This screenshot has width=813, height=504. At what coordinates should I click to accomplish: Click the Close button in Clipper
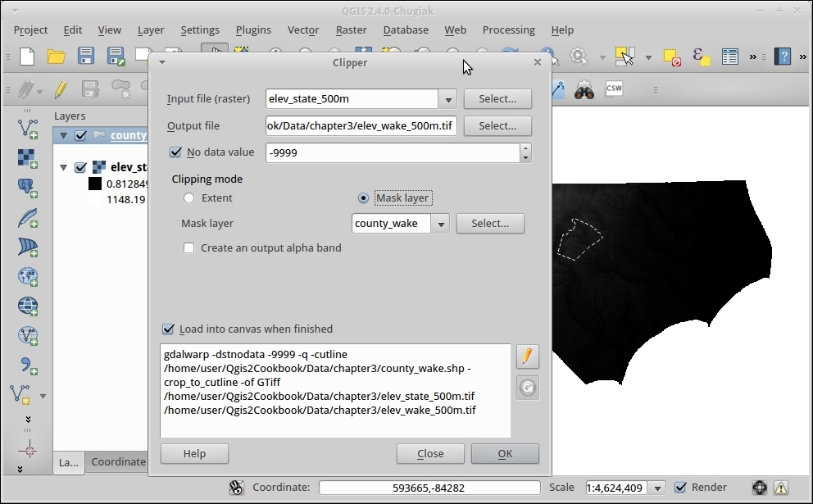pos(430,454)
